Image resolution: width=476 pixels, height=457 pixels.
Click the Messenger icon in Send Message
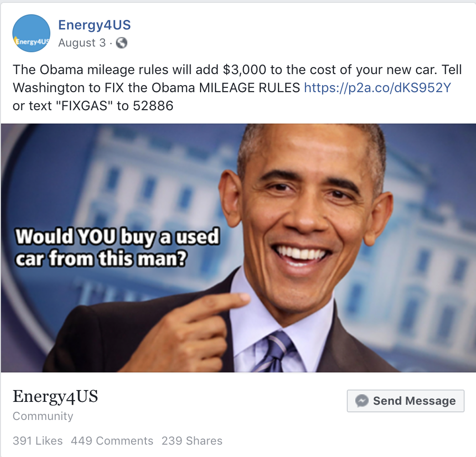(x=362, y=401)
